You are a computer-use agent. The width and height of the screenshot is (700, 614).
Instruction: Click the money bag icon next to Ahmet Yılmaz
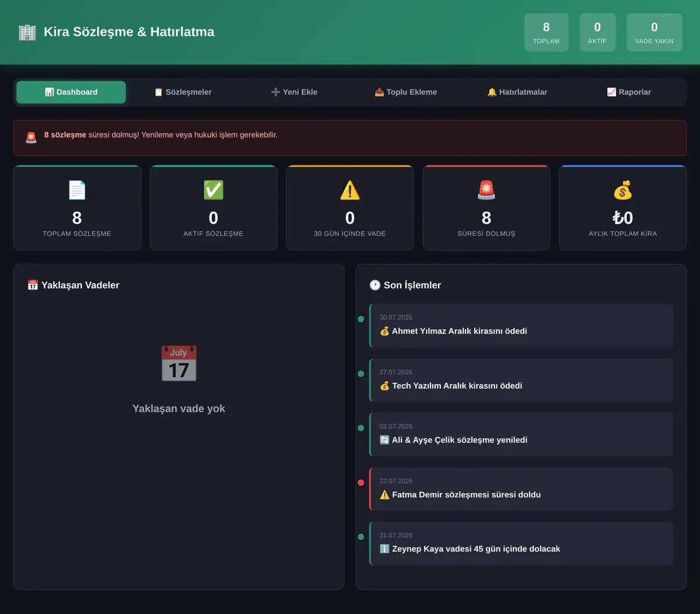(385, 332)
